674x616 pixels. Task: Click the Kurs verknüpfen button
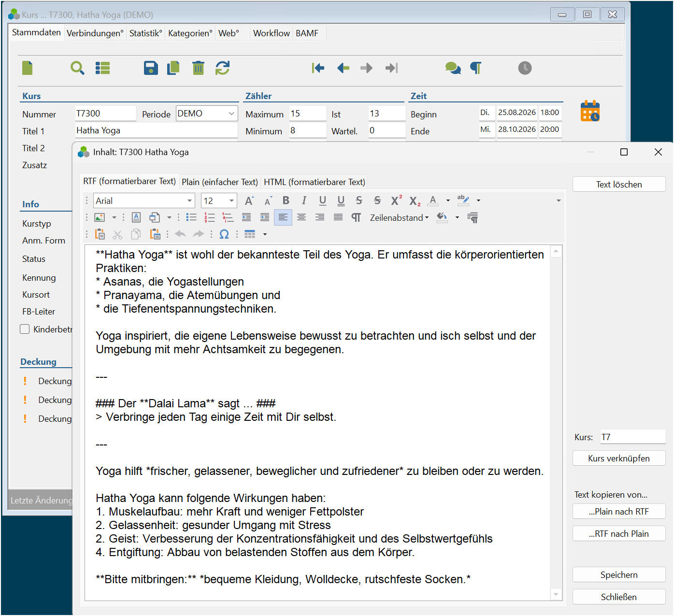(619, 458)
